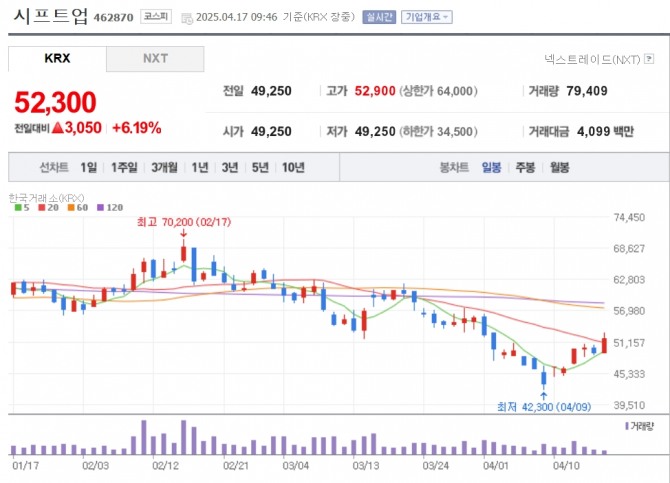Select the 월봉 monthly candle chart
This screenshot has width=670, height=483.
pyautogui.click(x=559, y=168)
